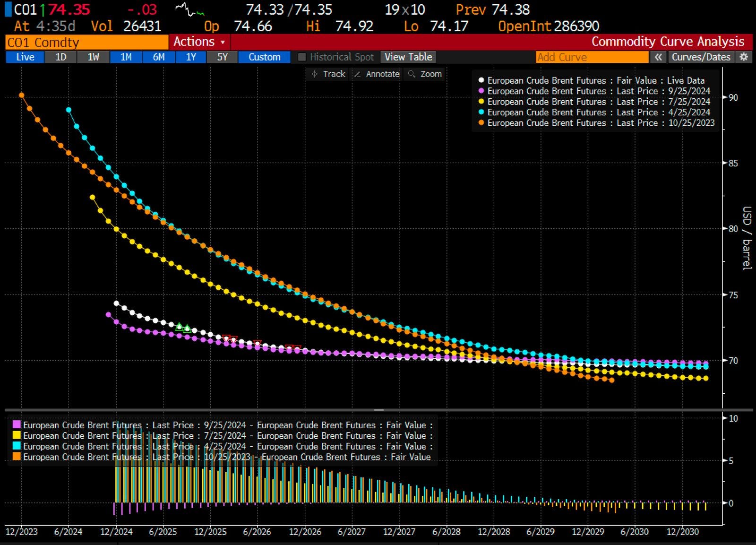Image resolution: width=756 pixels, height=545 pixels.
Task: Toggle the Historical Spot checkbox
Action: coord(302,57)
